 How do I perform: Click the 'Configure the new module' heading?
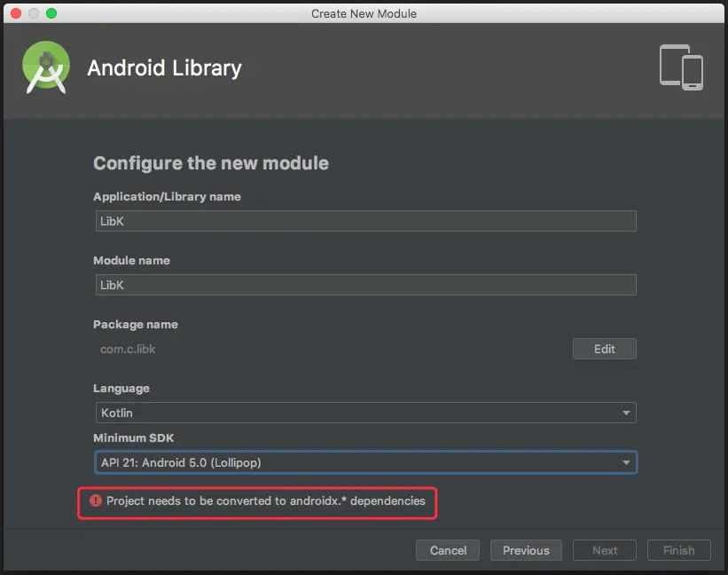point(211,163)
